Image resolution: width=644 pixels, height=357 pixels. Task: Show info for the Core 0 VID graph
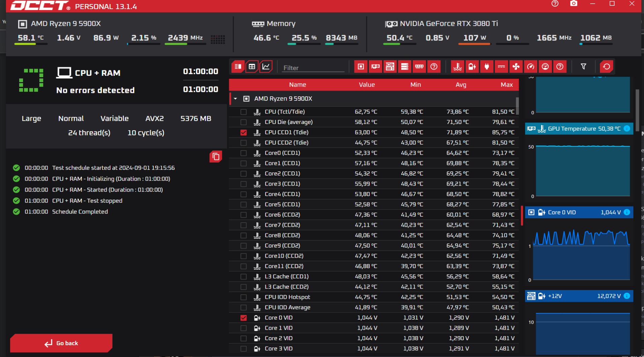click(627, 212)
